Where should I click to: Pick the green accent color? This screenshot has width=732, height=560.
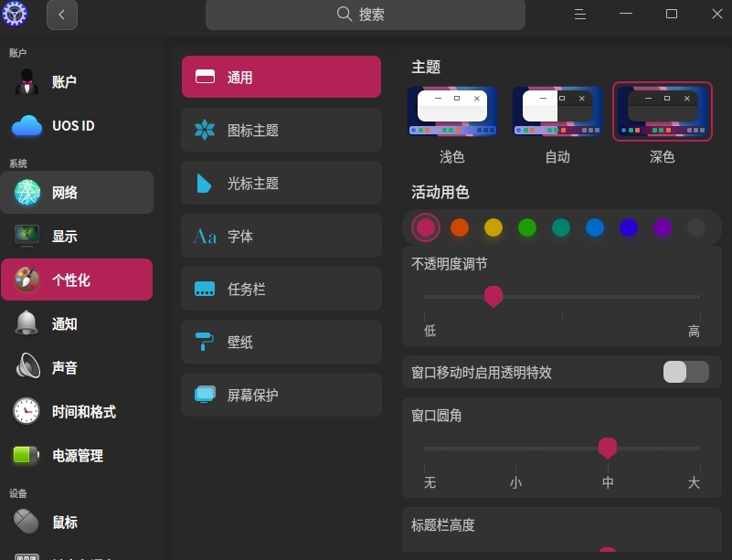point(527,227)
